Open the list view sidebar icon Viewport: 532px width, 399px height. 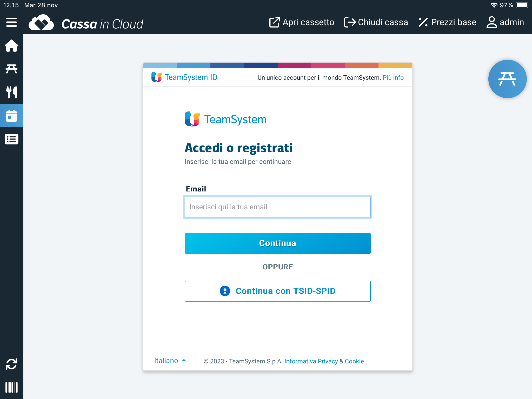(11, 139)
